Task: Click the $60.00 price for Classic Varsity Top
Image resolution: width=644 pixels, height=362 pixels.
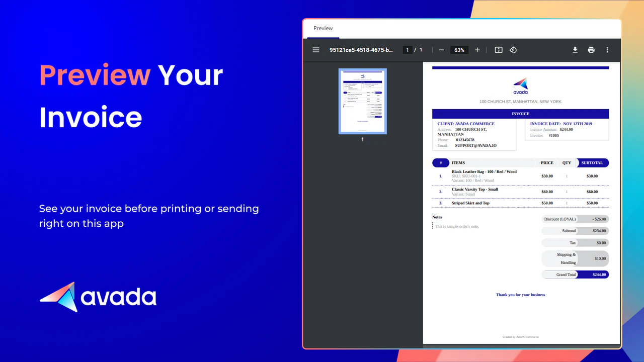Action: click(x=547, y=192)
